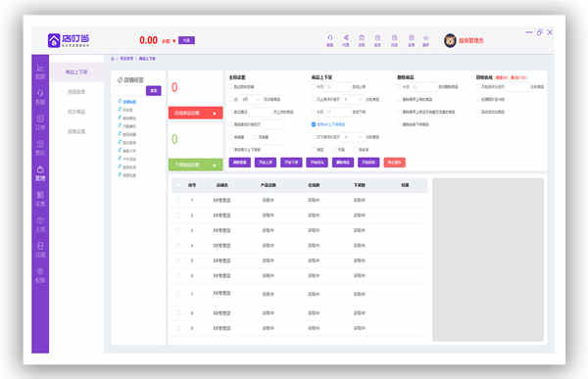Click the refresh icon beside the shop list heading
588x379 pixels.
click(120, 80)
